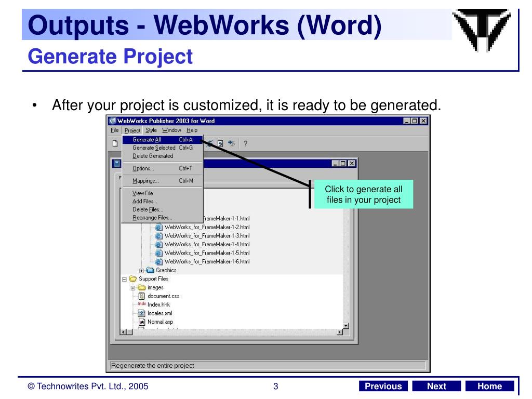Expand the images folder node
This screenshot has height=399, width=532.
pos(133,288)
